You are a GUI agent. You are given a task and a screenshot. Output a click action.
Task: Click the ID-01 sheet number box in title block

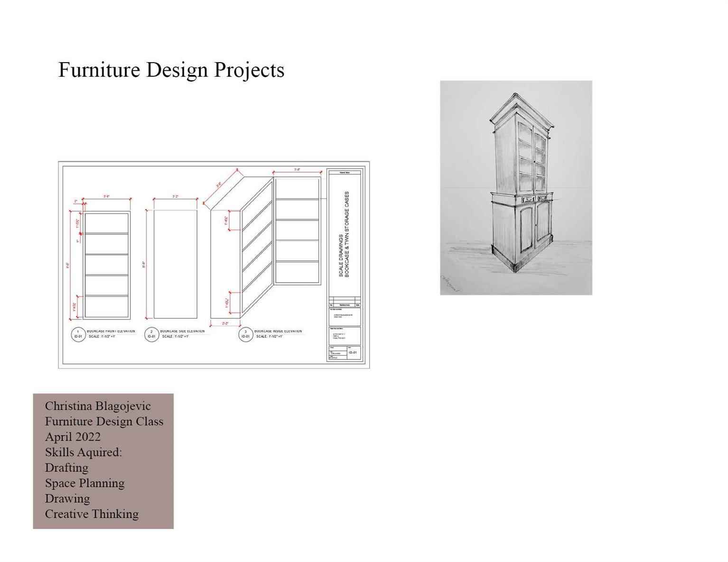click(x=353, y=353)
